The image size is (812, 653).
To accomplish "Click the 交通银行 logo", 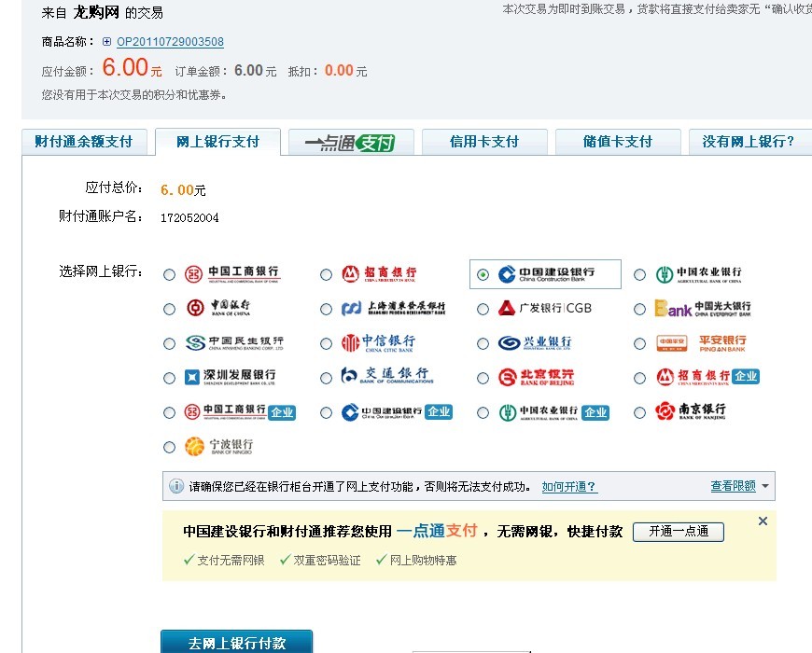I will [x=387, y=376].
